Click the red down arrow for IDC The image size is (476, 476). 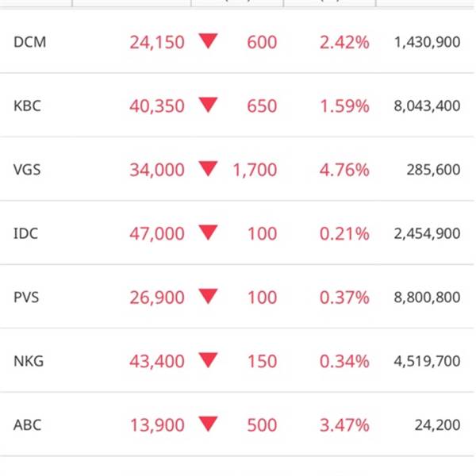click(208, 232)
